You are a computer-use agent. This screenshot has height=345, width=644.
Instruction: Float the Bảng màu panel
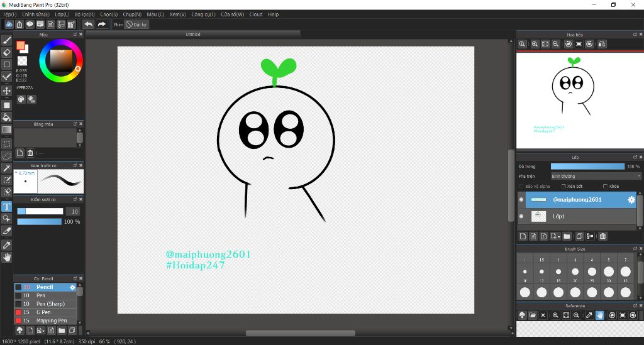75,123
